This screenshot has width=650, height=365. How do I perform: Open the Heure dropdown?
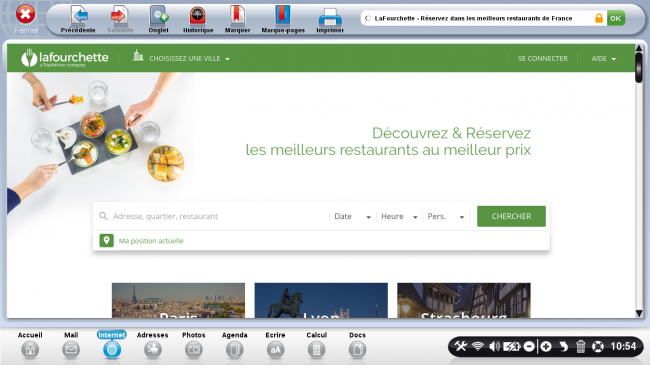click(x=399, y=216)
